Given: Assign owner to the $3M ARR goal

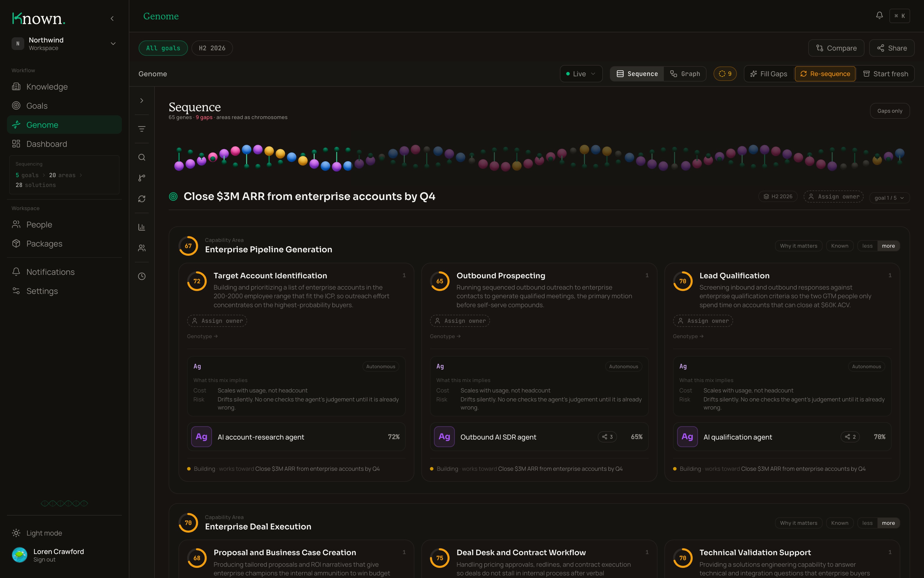Looking at the screenshot, I should click(x=834, y=197).
